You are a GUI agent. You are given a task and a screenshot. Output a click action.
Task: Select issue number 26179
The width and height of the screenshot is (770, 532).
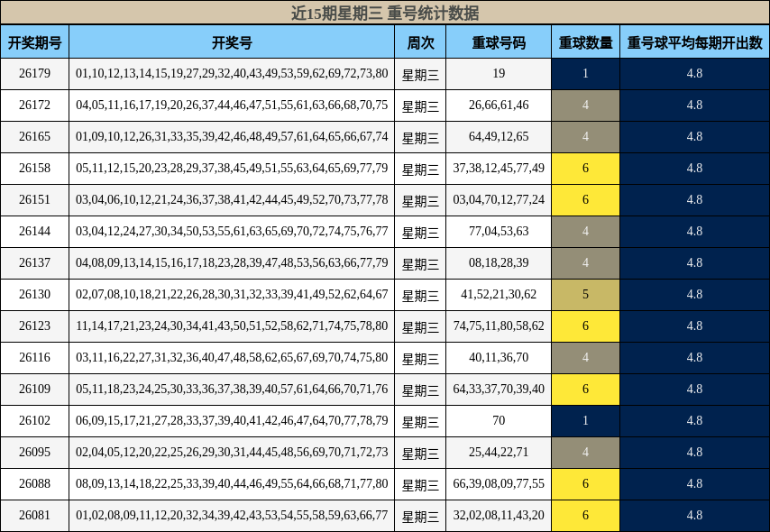35,74
